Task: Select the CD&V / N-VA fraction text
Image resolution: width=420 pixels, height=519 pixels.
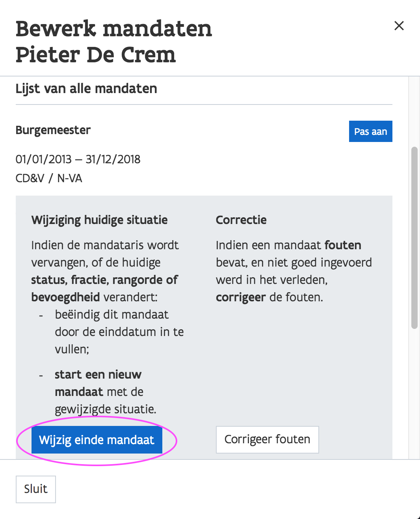Action: 49,178
